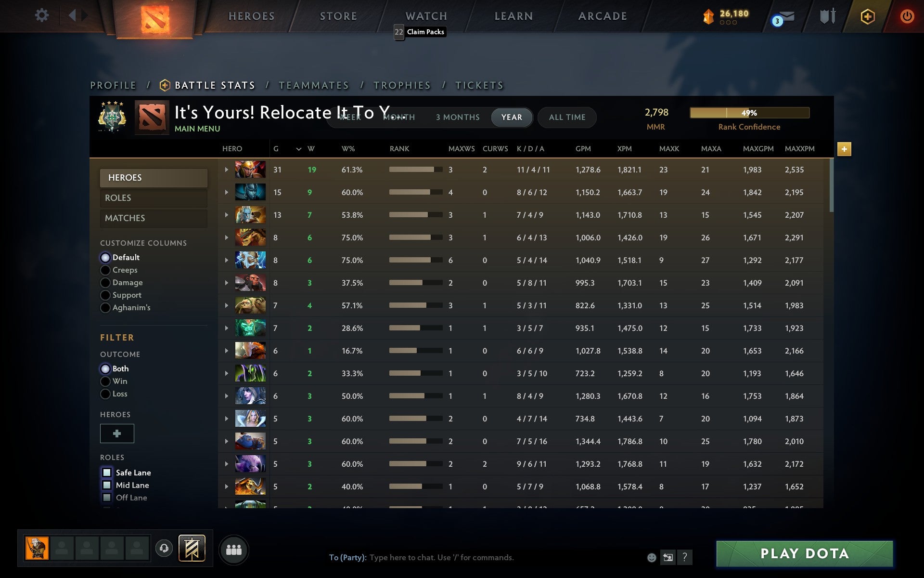This screenshot has width=924, height=578.
Task: Enable the Mid Lane filter checkbox
Action: (x=107, y=485)
